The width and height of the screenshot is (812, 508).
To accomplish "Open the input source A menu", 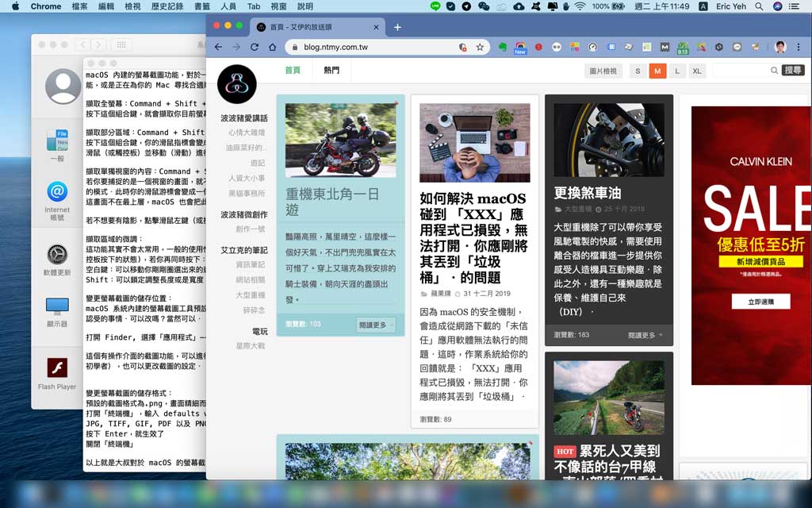I will pyautogui.click(x=703, y=6).
